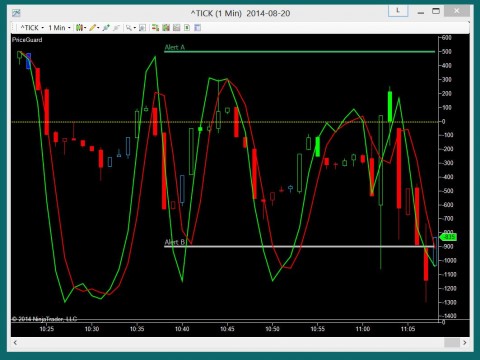Image resolution: width=480 pixels, height=360 pixels.
Task: Click the red-green chart trader icon
Action: [155, 28]
